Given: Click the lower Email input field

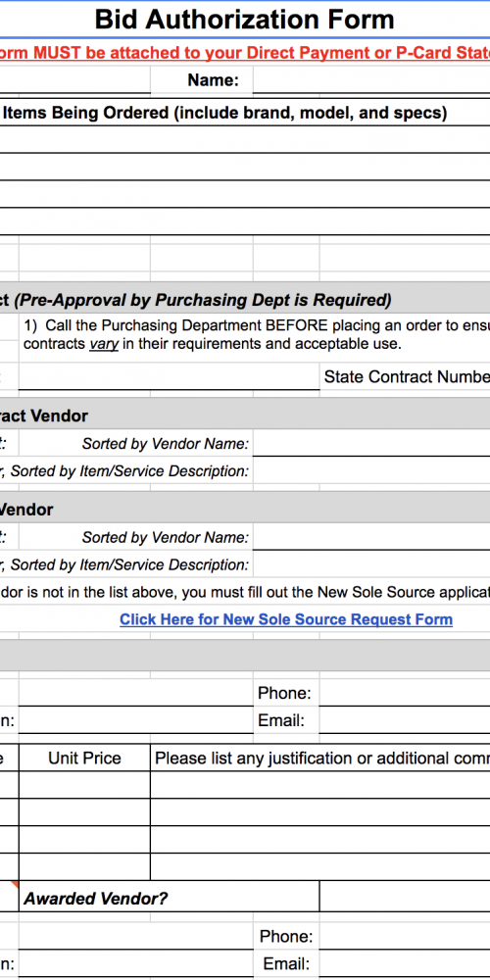Looking at the screenshot, I should tap(405, 963).
